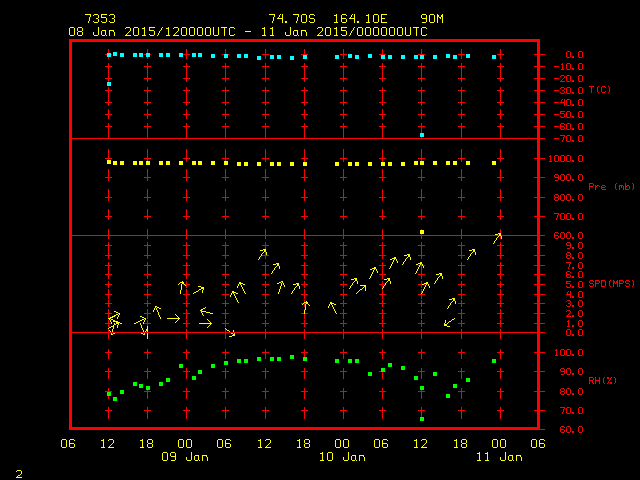
Task: Select the 10 Jan date label
Action: (x=342, y=457)
